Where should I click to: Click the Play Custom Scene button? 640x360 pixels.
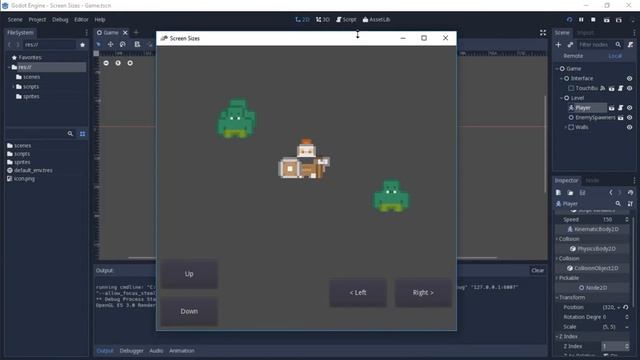619,20
